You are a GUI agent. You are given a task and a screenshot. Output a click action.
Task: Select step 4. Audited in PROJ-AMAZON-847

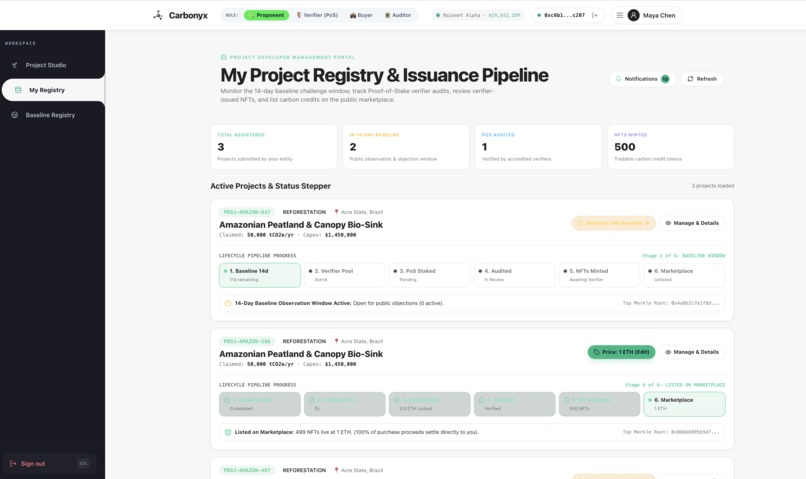pos(515,275)
